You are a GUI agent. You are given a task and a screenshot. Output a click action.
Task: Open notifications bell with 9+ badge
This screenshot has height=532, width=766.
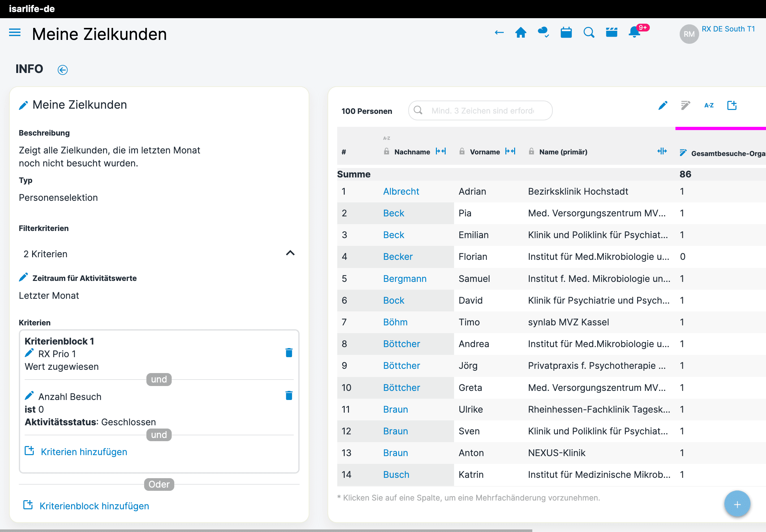coord(634,33)
